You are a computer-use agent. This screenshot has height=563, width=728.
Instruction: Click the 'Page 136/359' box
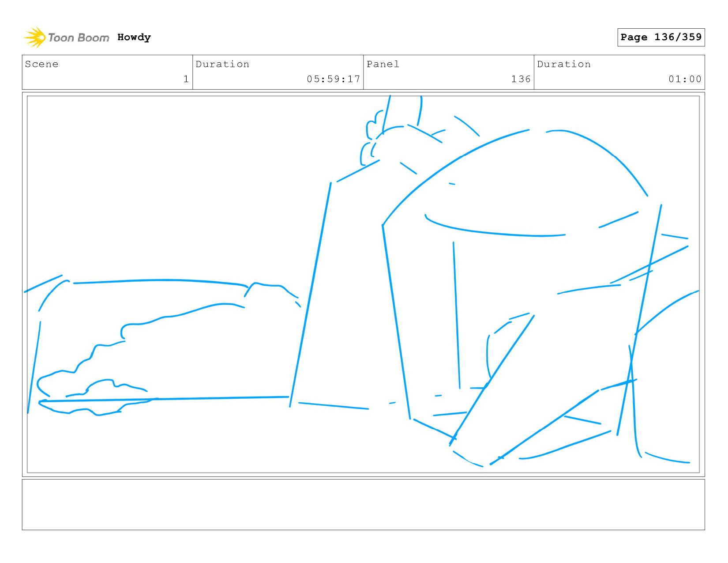point(661,37)
